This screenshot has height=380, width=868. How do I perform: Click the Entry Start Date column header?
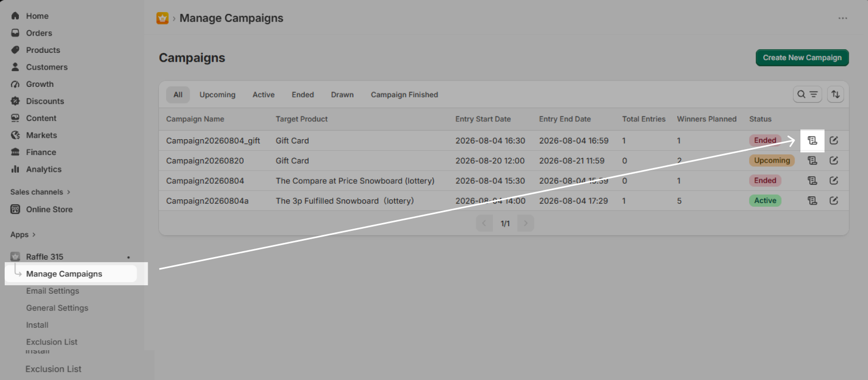[x=483, y=119]
